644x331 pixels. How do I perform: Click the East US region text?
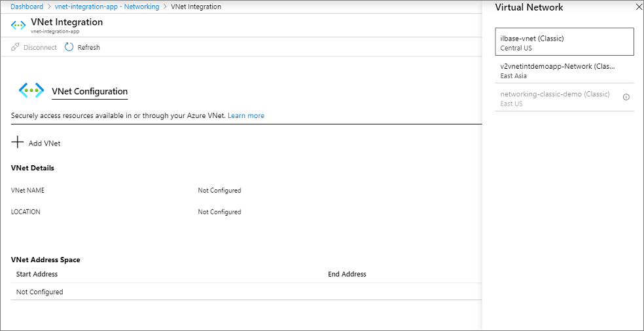coord(511,104)
